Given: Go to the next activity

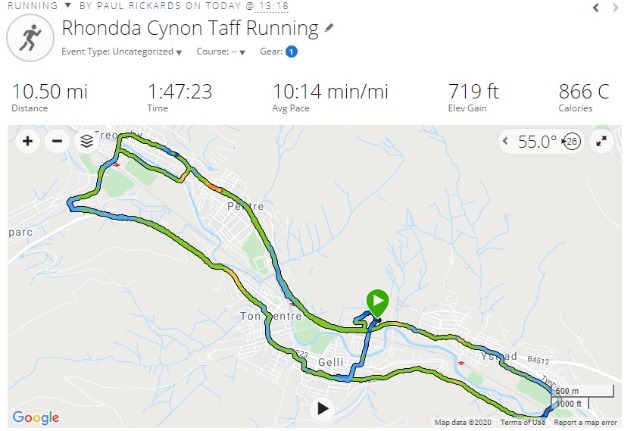Looking at the screenshot, I should point(625,7).
